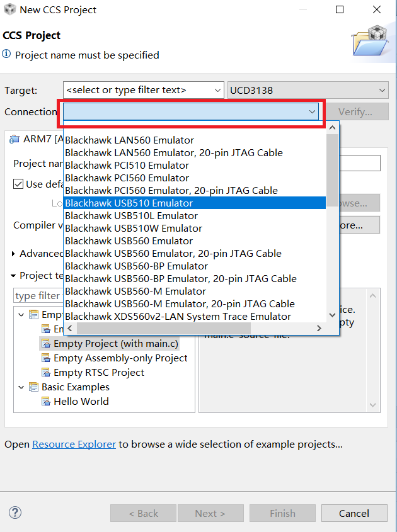The width and height of the screenshot is (397, 532).
Task: Select Blackhawk USB560-M Emulator
Action: pos(195,291)
